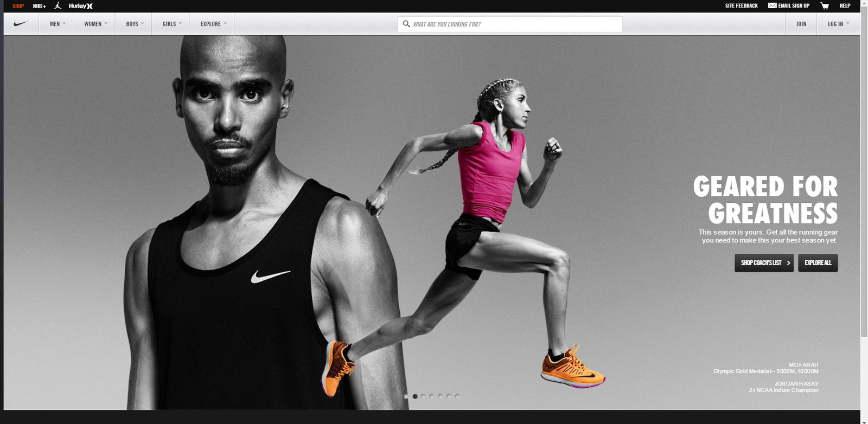Click the Shop Coach's List button

764,263
